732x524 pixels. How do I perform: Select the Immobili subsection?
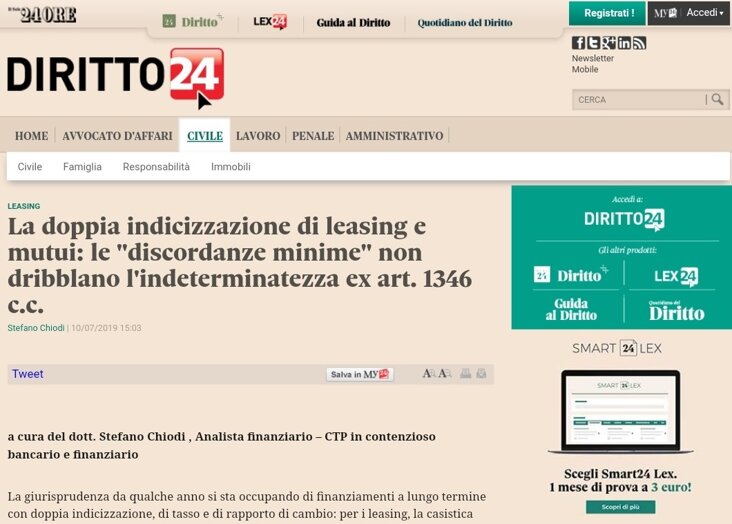[x=231, y=167]
